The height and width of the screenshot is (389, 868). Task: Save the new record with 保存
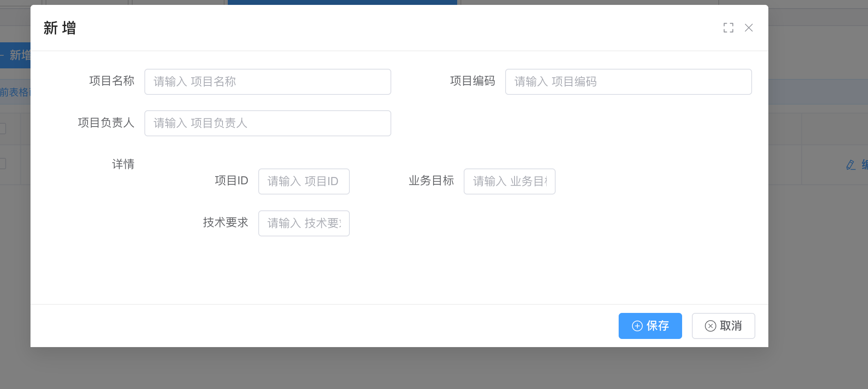[650, 326]
